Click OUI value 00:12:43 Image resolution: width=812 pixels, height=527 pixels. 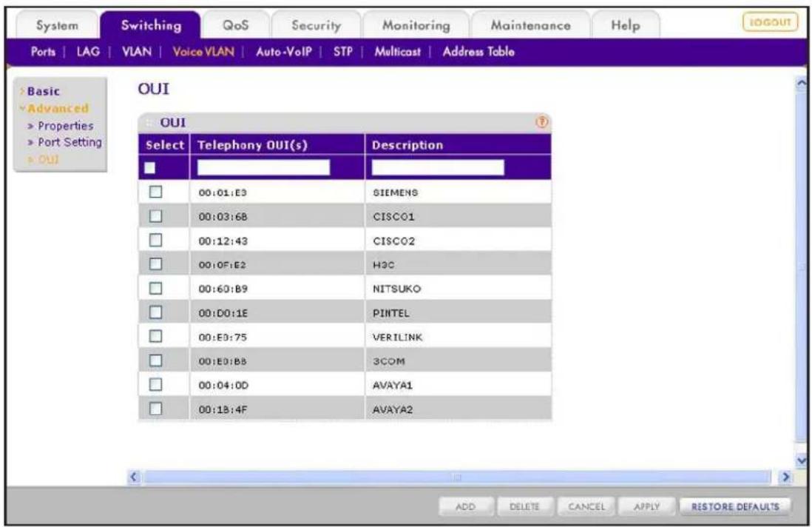pos(223,241)
